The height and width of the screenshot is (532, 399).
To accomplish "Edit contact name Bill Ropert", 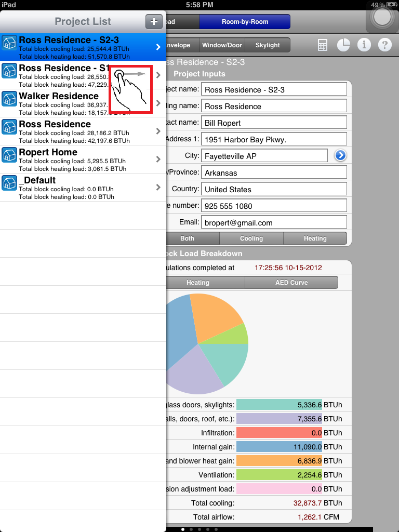I will coord(274,123).
